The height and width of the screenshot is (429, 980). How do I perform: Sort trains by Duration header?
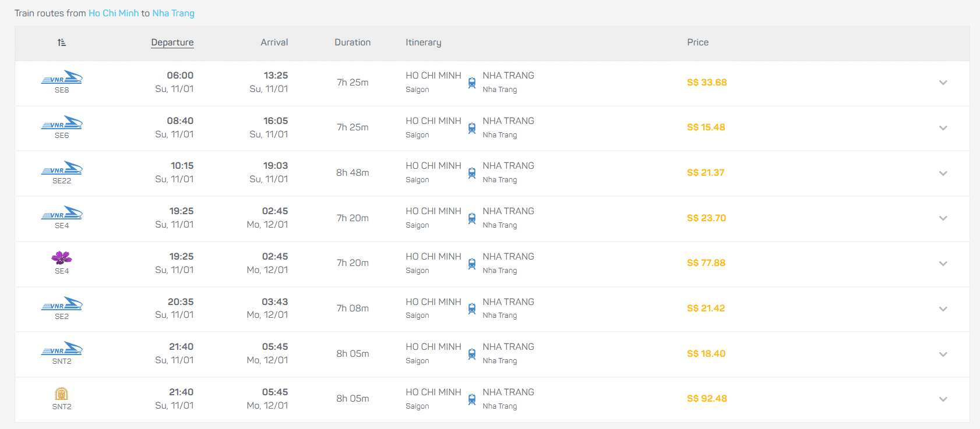point(352,42)
